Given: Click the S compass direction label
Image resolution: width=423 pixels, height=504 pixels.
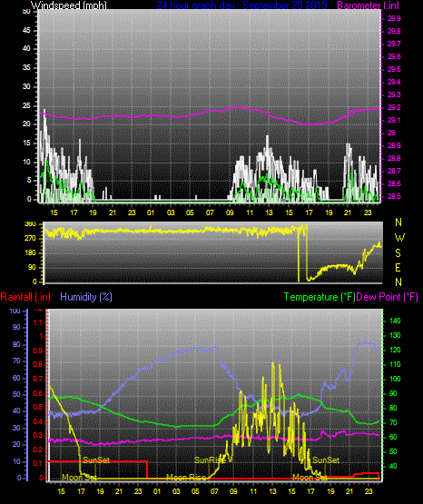Looking at the screenshot, I should (398, 253).
